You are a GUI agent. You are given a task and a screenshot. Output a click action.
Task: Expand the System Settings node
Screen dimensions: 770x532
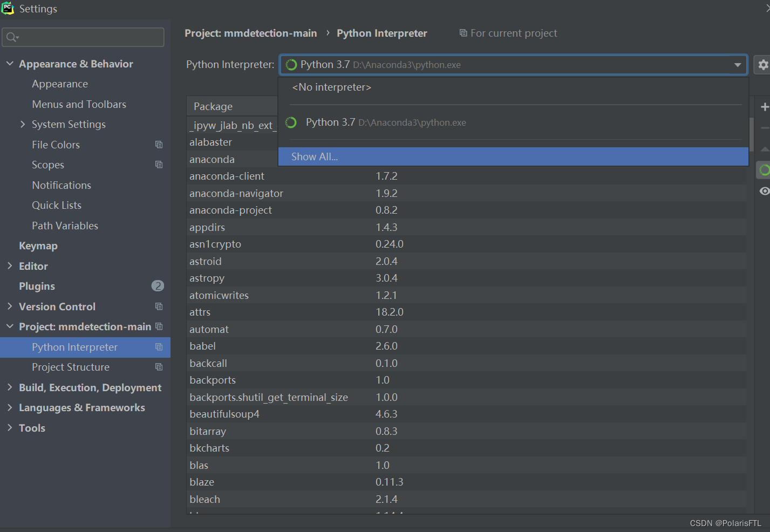click(x=23, y=124)
